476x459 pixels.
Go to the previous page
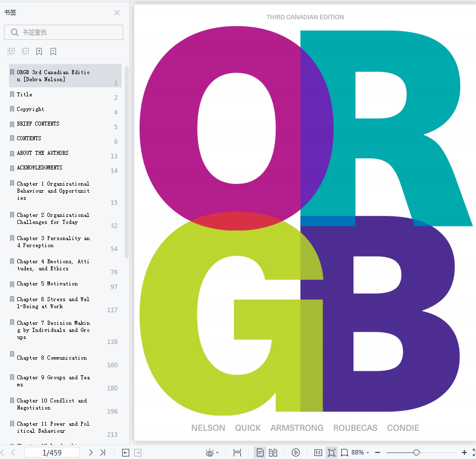tap(13, 452)
